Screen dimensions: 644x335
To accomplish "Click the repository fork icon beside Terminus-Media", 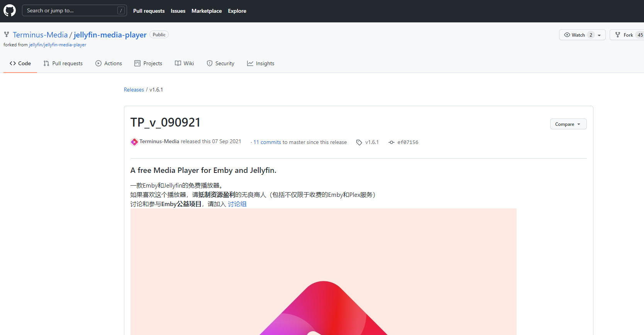I will click(x=7, y=35).
